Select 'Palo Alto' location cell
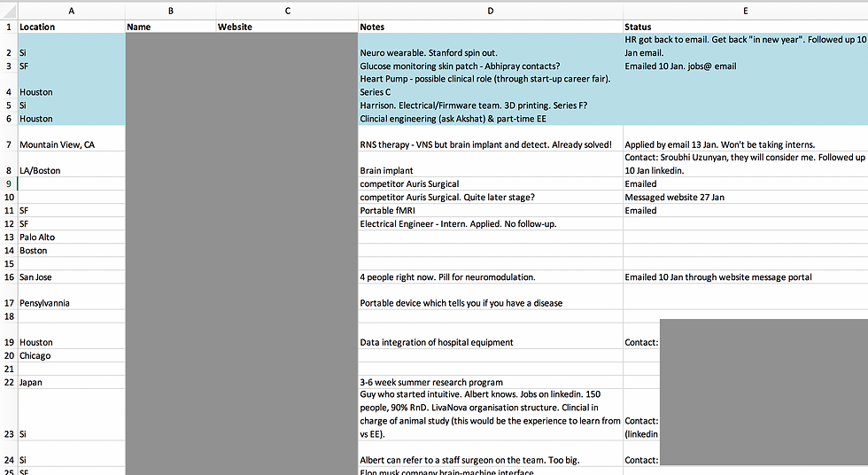 [72, 237]
